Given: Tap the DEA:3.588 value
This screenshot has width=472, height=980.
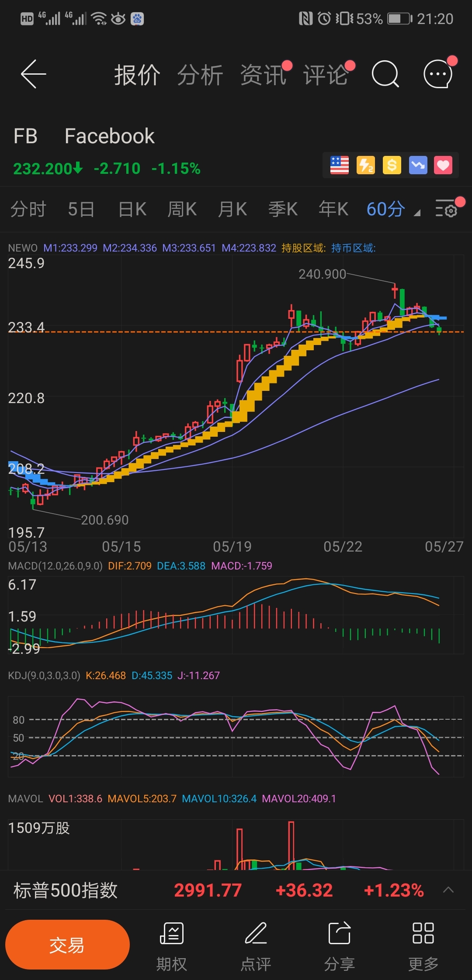Looking at the screenshot, I should pyautogui.click(x=181, y=566).
